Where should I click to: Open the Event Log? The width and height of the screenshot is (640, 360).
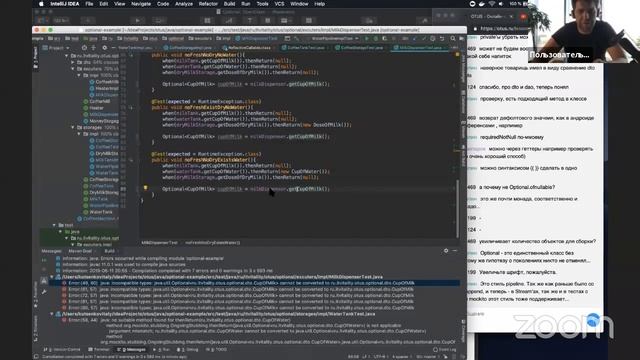(445, 349)
